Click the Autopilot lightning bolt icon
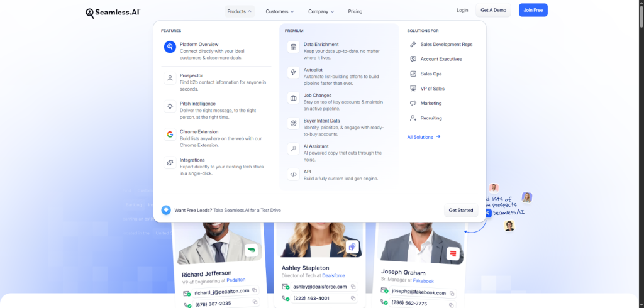This screenshot has height=308, width=644. click(x=293, y=72)
